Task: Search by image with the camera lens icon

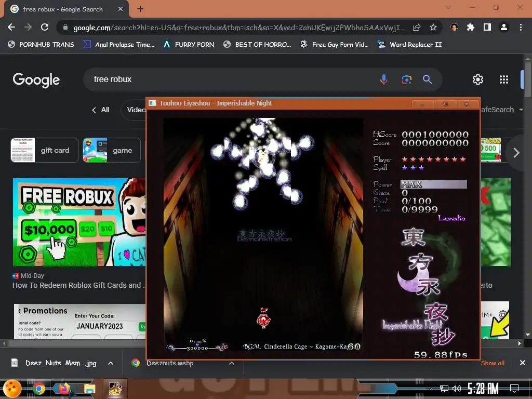Action: pos(406,79)
